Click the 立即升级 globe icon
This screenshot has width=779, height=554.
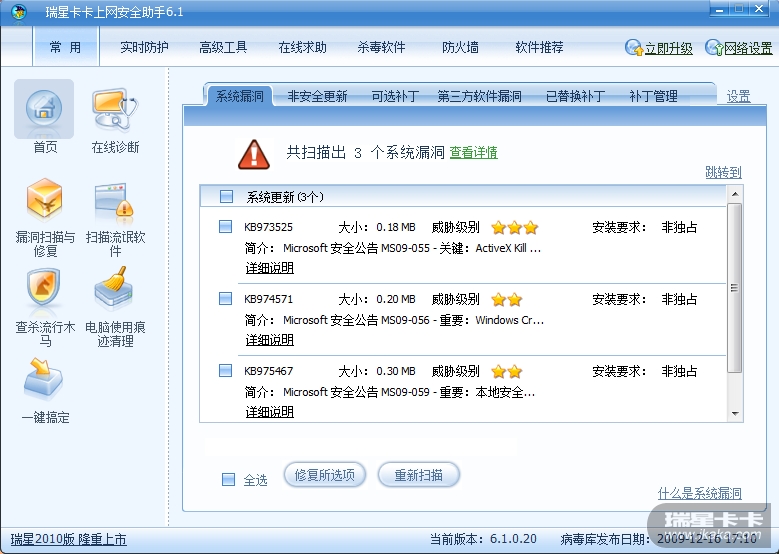[x=634, y=48]
